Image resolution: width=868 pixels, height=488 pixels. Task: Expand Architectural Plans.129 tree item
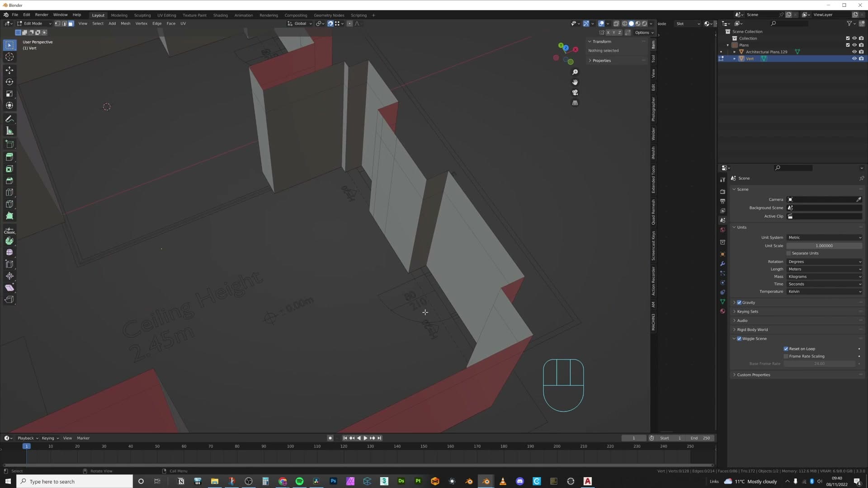coord(734,52)
